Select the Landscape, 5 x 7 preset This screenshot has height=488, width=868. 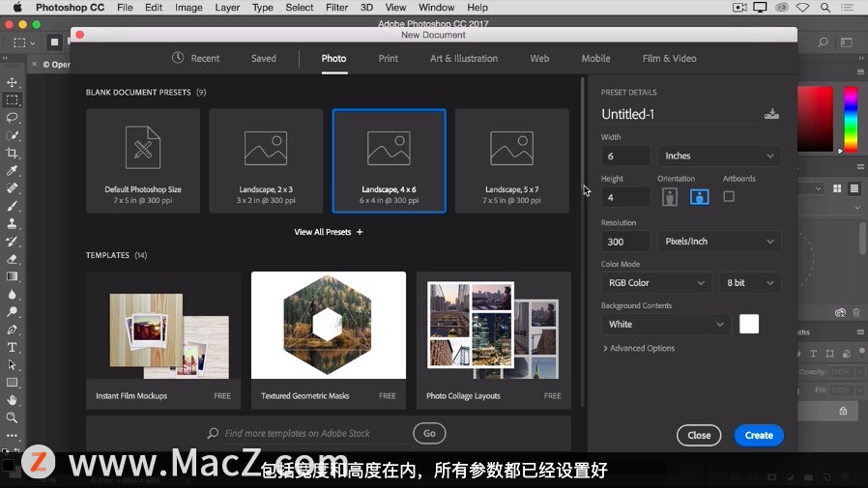coord(512,161)
